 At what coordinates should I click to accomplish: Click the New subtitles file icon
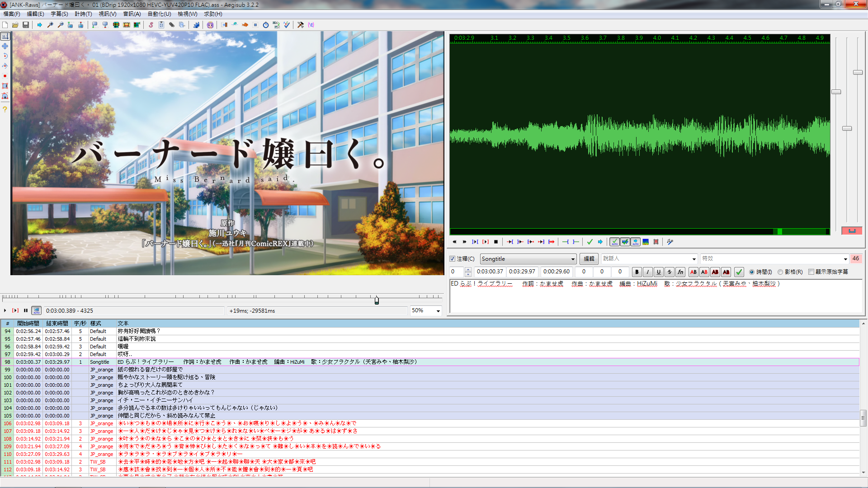[5, 25]
